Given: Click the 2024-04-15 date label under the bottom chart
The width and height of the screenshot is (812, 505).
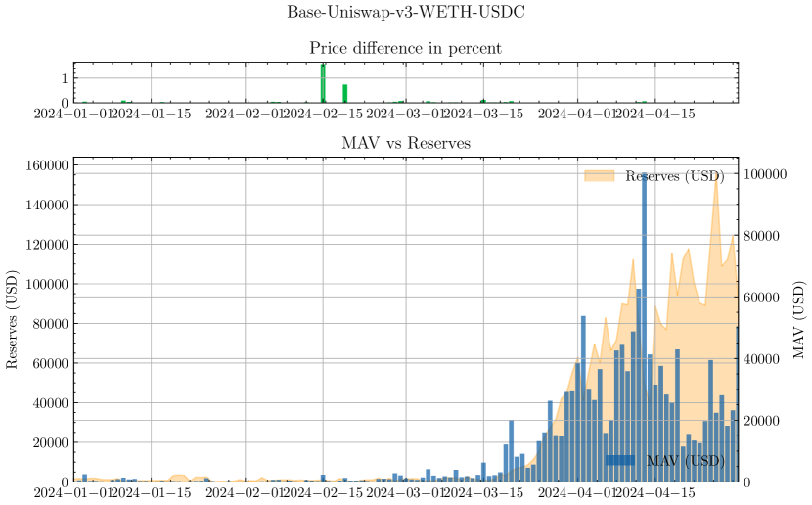Looking at the screenshot, I should 655,492.
